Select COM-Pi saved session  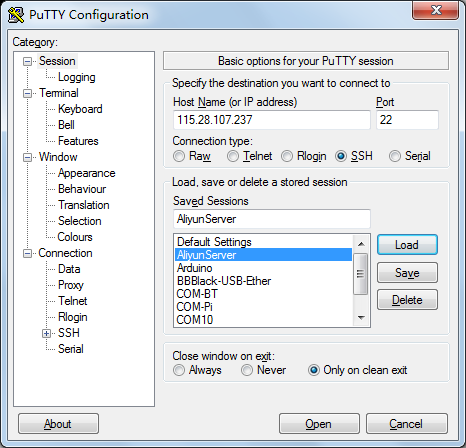(263, 307)
